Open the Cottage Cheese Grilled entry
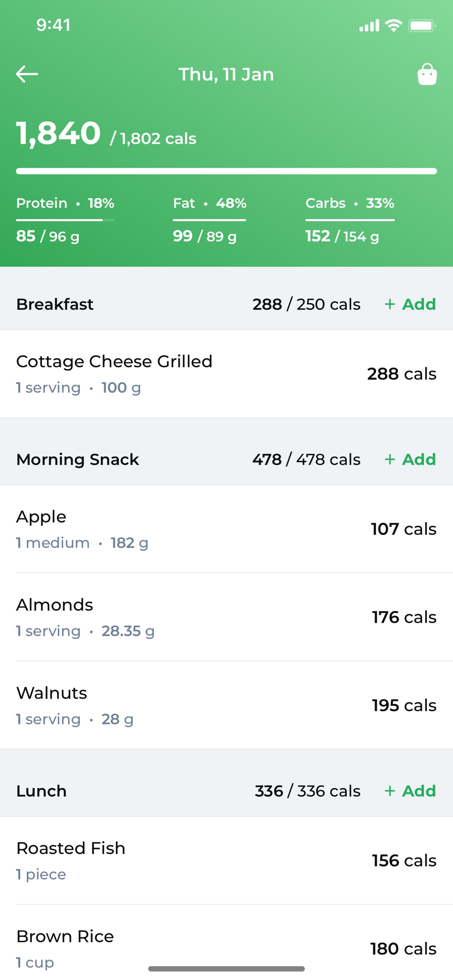The image size is (453, 980). point(226,374)
